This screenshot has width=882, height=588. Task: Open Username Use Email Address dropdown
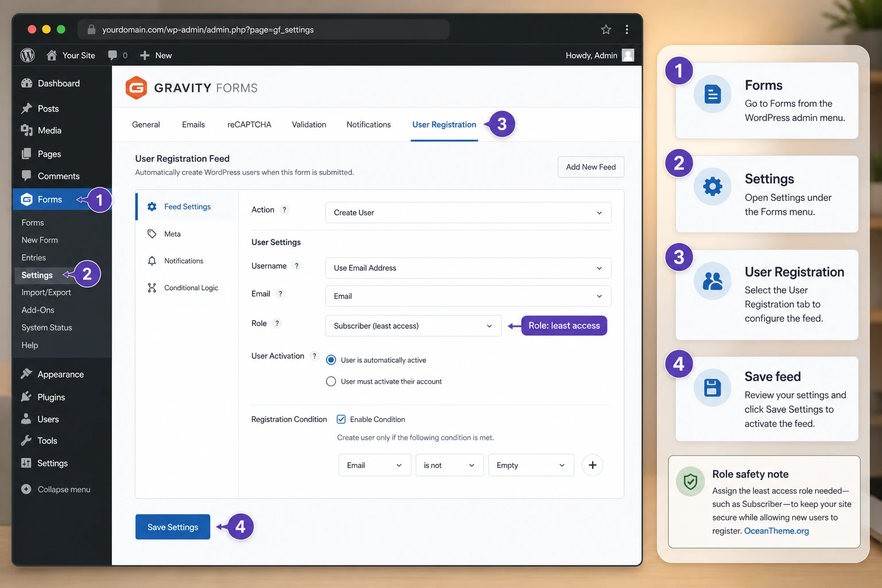468,268
